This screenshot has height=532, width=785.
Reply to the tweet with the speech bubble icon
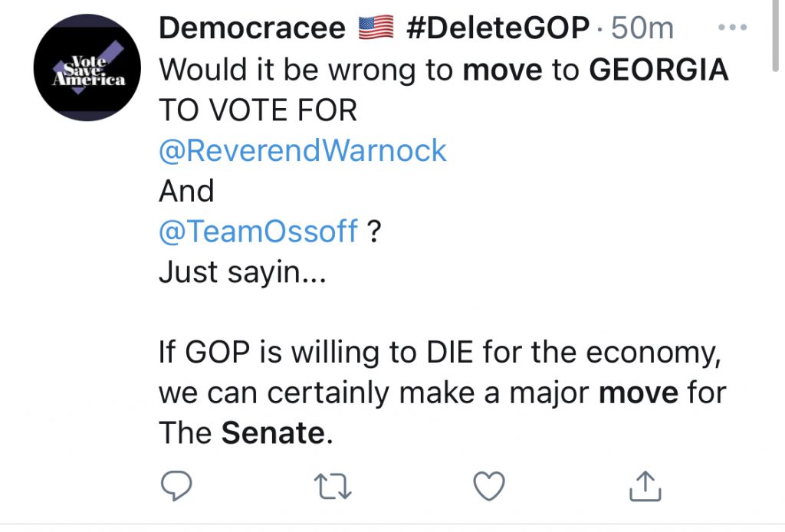pyautogui.click(x=176, y=486)
